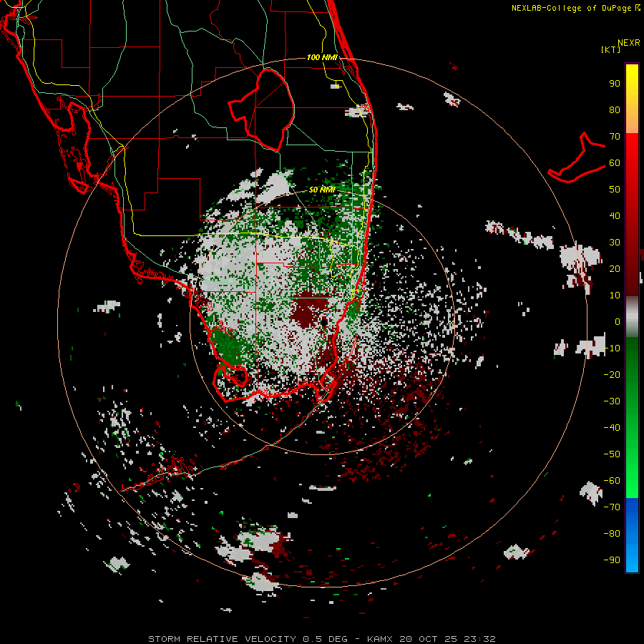Click the gray zero-velocity segment of the color bar
The image size is (644, 644).
tap(632, 317)
